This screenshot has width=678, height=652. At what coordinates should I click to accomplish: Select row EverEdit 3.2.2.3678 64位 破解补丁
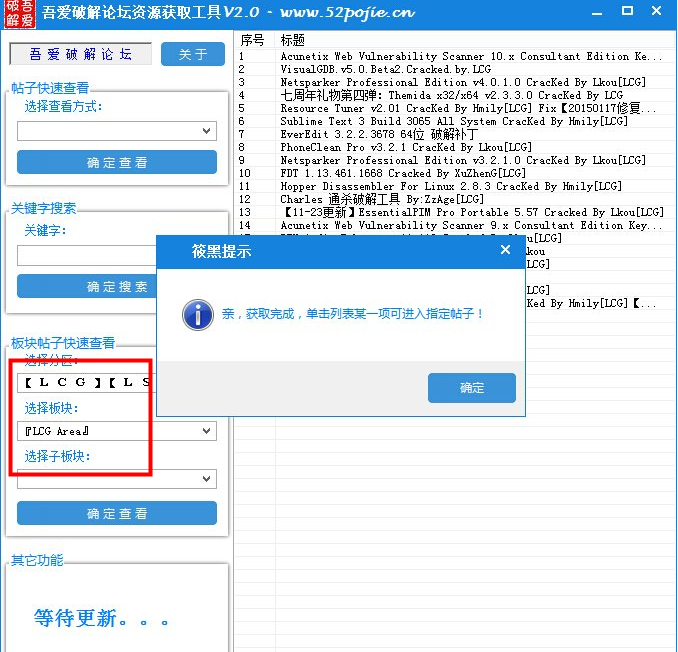455,134
